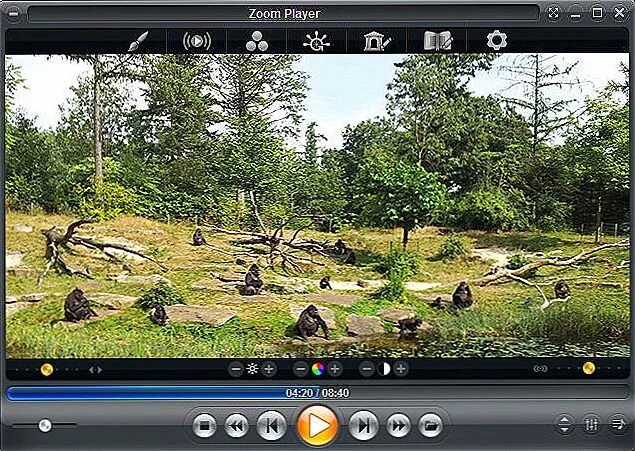
Task: Minimize the Zoom Player window
Action: pos(575,14)
